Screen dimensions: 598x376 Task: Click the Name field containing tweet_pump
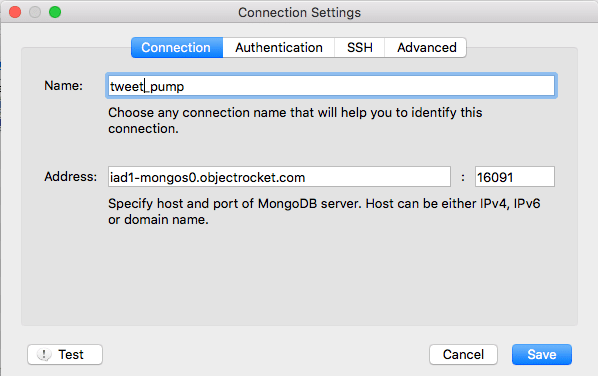pos(331,86)
